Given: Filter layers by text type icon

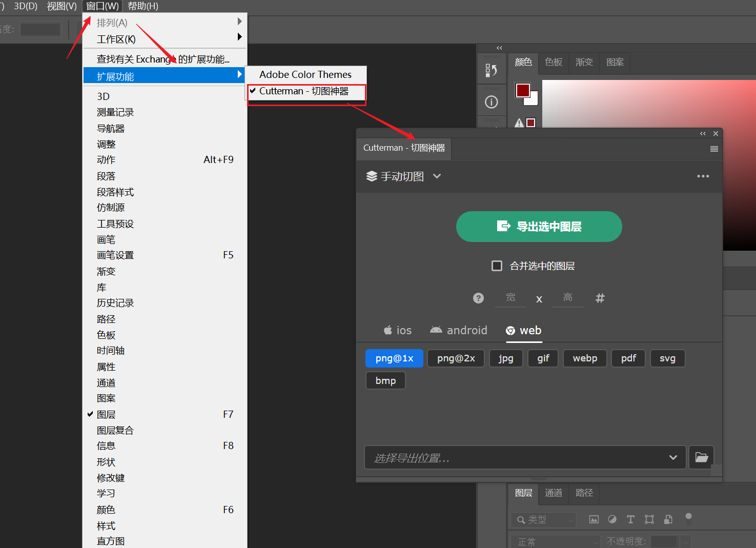Looking at the screenshot, I should point(630,519).
